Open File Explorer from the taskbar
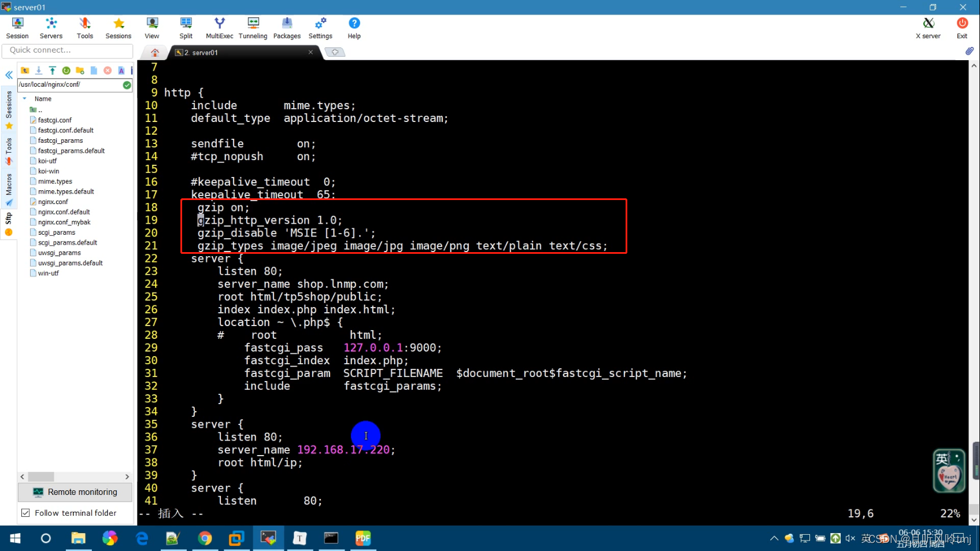The height and width of the screenshot is (551, 980). tap(78, 538)
